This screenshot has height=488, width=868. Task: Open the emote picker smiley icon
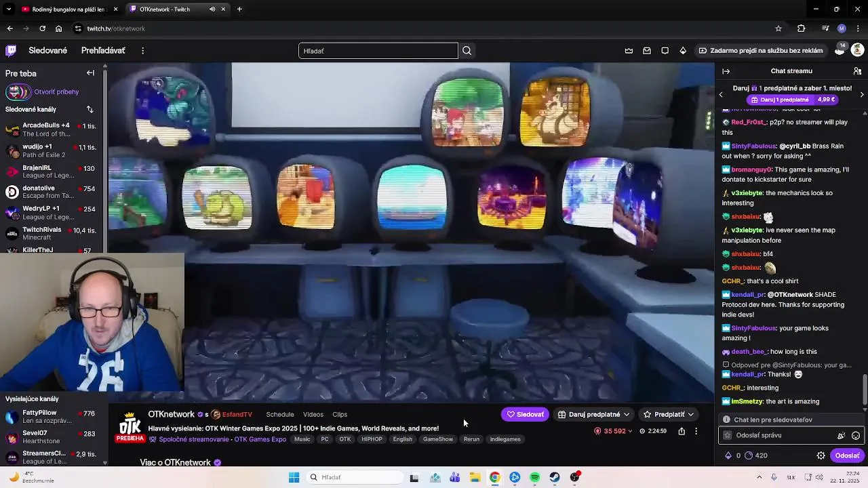[856, 436]
